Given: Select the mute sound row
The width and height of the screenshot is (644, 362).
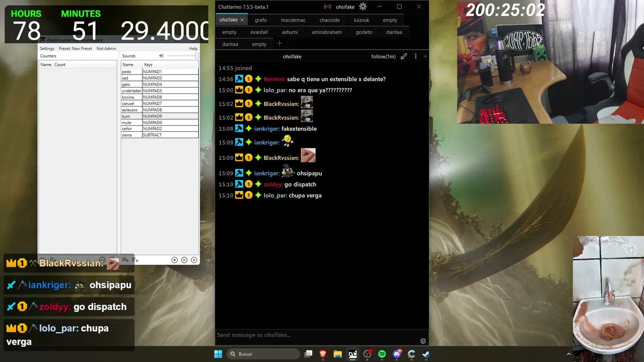Looking at the screenshot, I should tap(159, 123).
